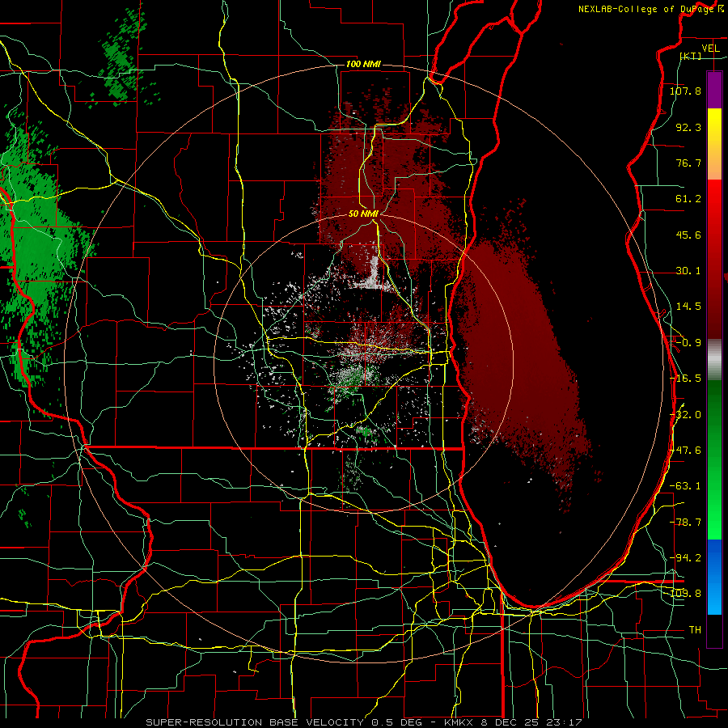Click the -47.6 velocity scale value
The height and width of the screenshot is (728, 728).
[686, 451]
